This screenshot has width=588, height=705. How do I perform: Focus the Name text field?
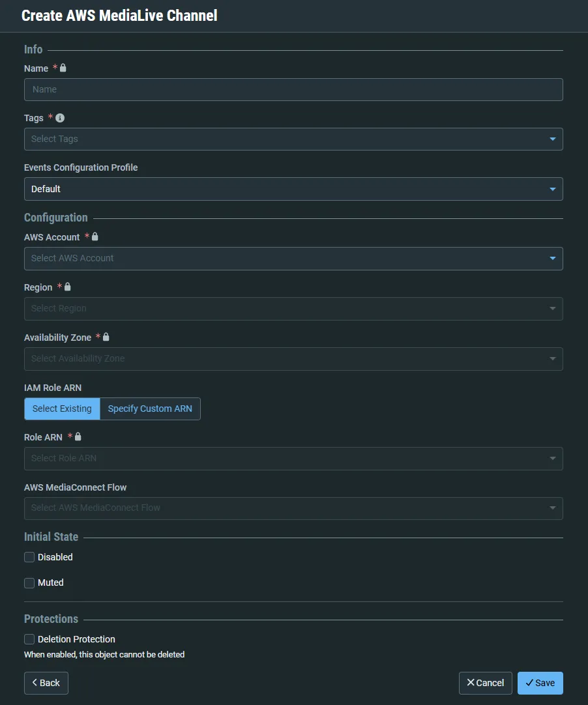pyautogui.click(x=293, y=89)
